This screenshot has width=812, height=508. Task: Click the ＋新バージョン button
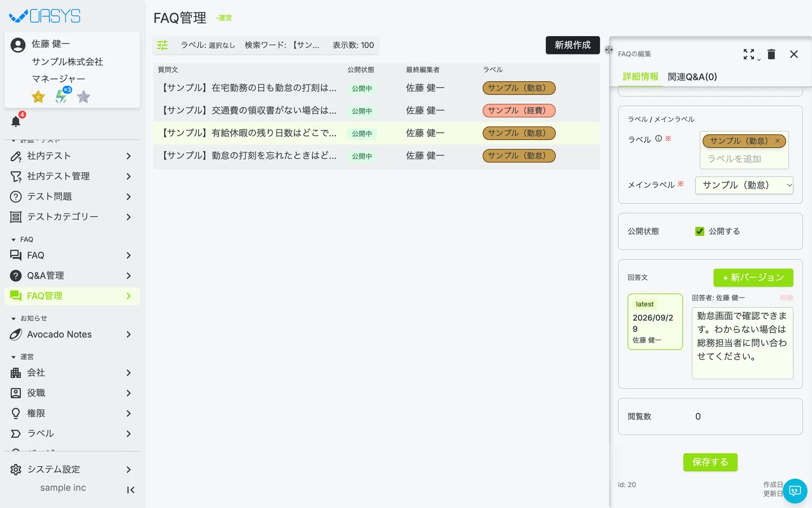(753, 278)
